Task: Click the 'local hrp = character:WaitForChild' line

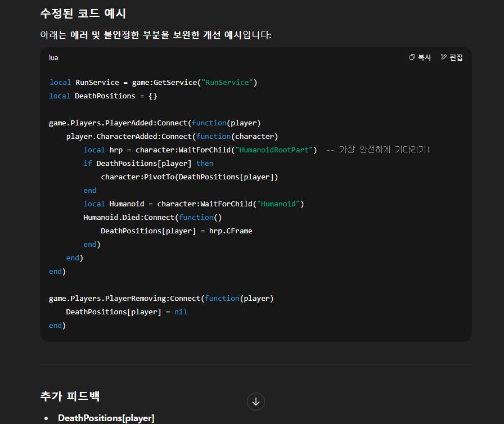Action: (200, 150)
